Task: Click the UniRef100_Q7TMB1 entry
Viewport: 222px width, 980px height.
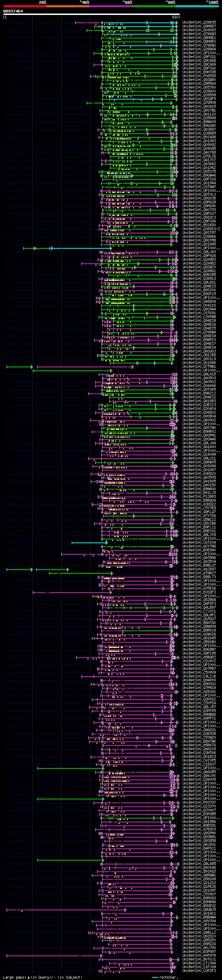Action: tap(199, 366)
